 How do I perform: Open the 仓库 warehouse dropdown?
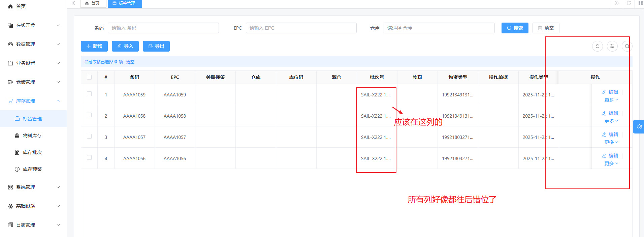tap(439, 28)
